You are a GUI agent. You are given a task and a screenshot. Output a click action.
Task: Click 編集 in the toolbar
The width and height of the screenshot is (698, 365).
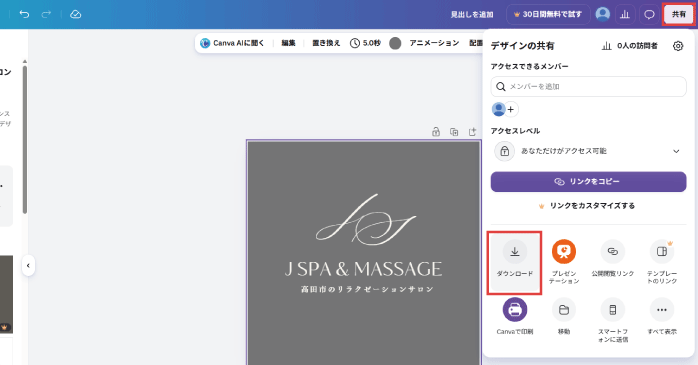[288, 43]
